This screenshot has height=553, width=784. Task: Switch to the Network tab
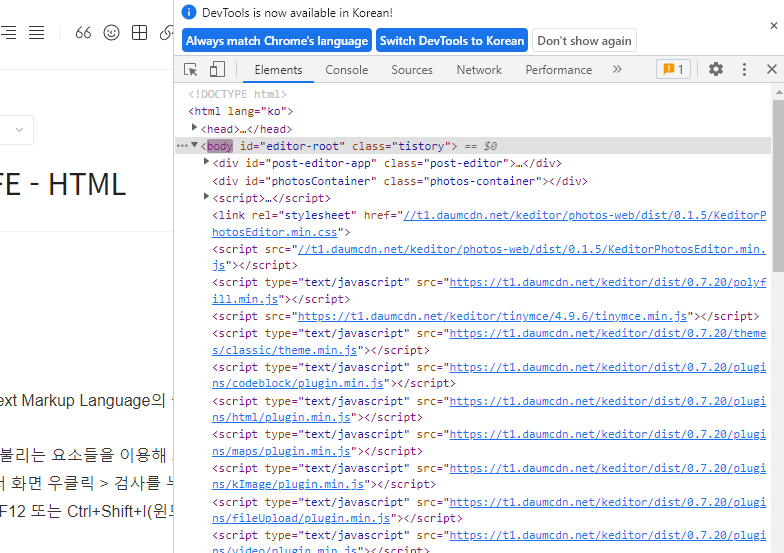pyautogui.click(x=479, y=70)
